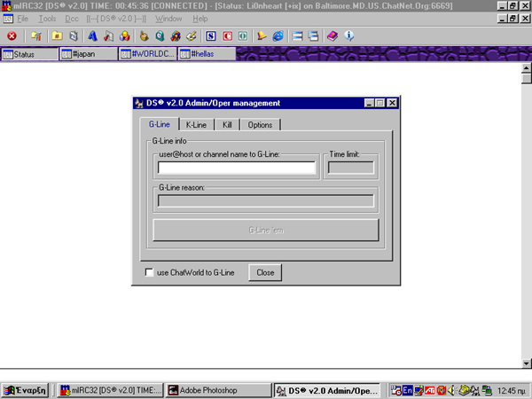
Task: Switch to Adobe Photoshop in taskbar
Action: coord(218,390)
